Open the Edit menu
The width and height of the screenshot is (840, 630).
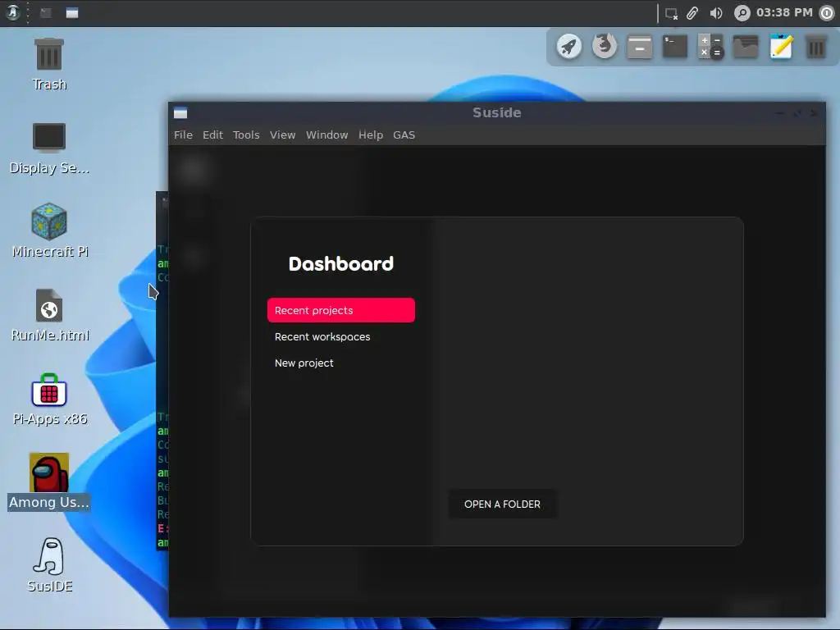coord(212,135)
